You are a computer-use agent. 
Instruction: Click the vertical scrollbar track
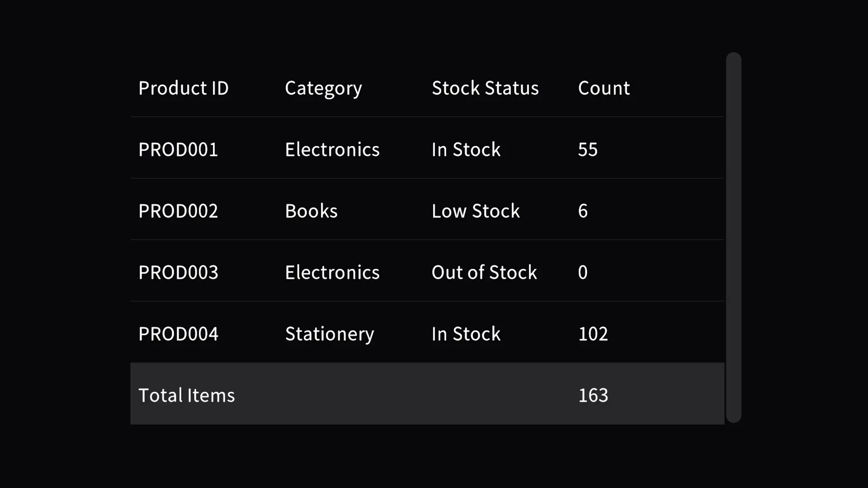point(733,238)
